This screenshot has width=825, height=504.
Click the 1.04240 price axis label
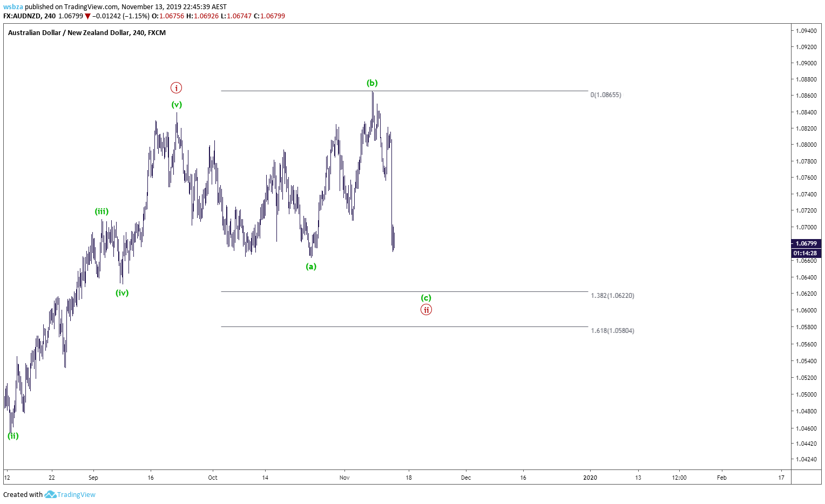coord(806,459)
